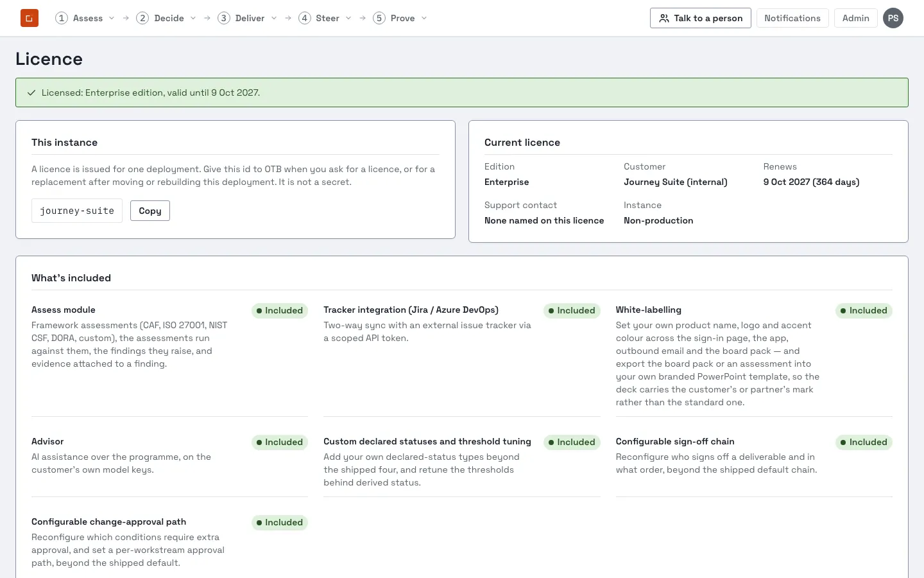Open the Prove menu label

click(403, 18)
